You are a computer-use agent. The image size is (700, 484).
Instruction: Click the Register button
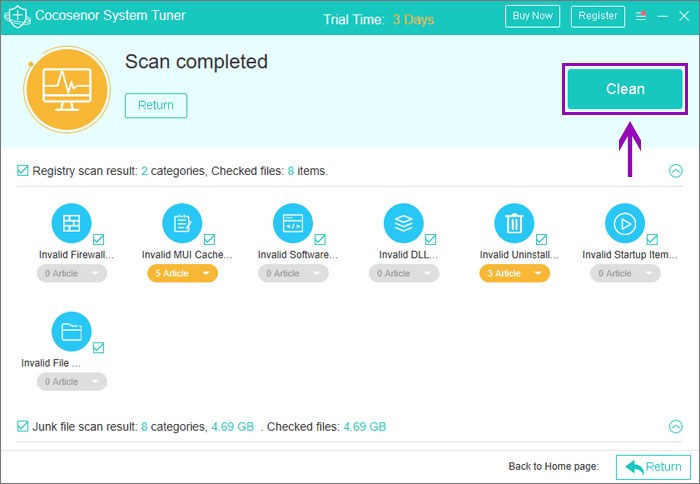[598, 16]
